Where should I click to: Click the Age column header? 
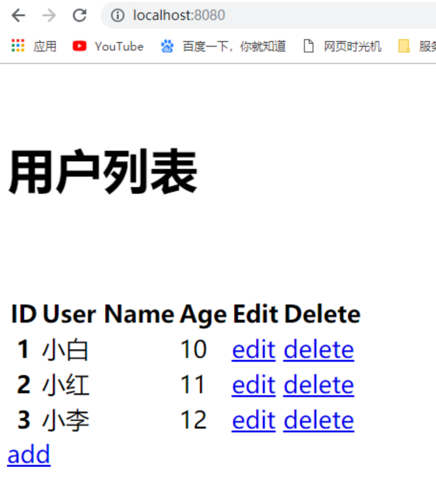point(203,315)
